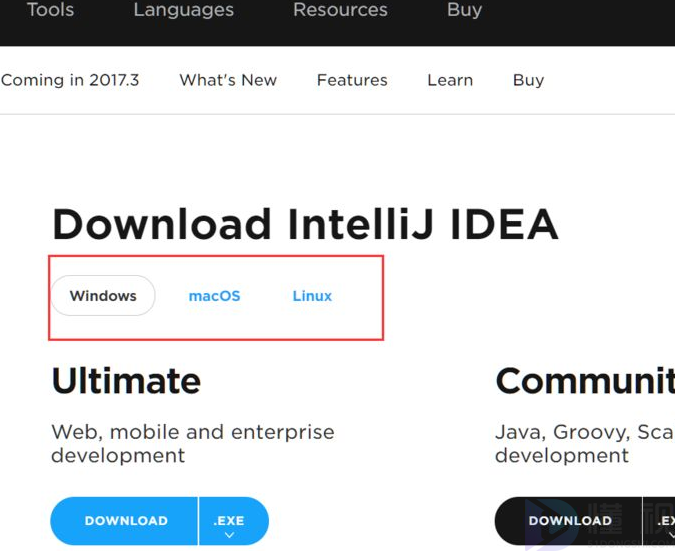
Task: Open the Learn section
Action: click(x=450, y=80)
